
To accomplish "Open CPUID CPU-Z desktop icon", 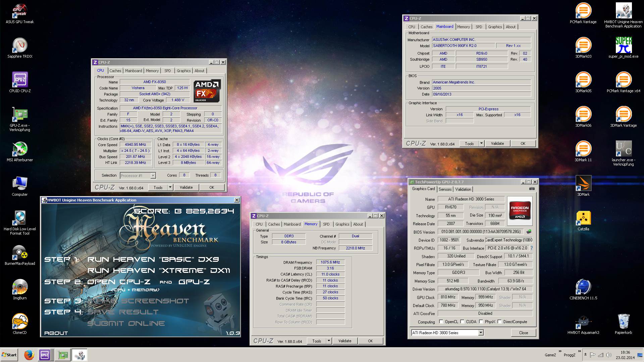I will click(20, 82).
